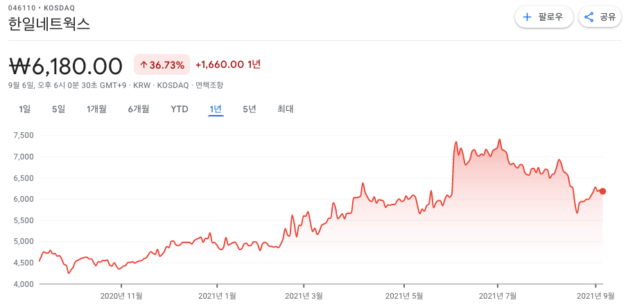Click the red endpoint dot on chart

coord(602,191)
